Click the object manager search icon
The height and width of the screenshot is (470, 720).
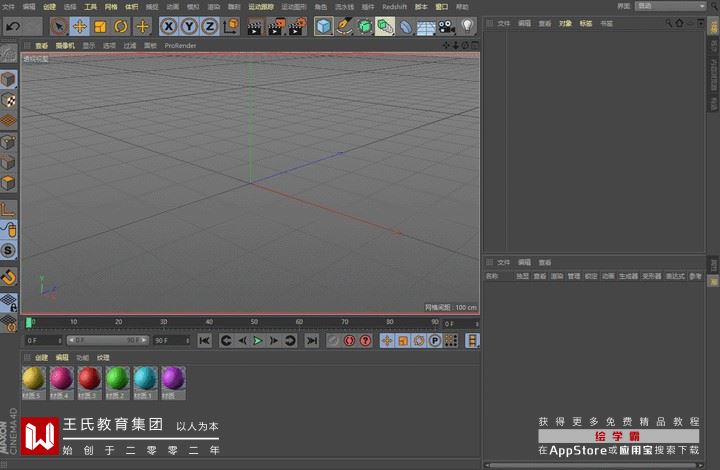669,23
